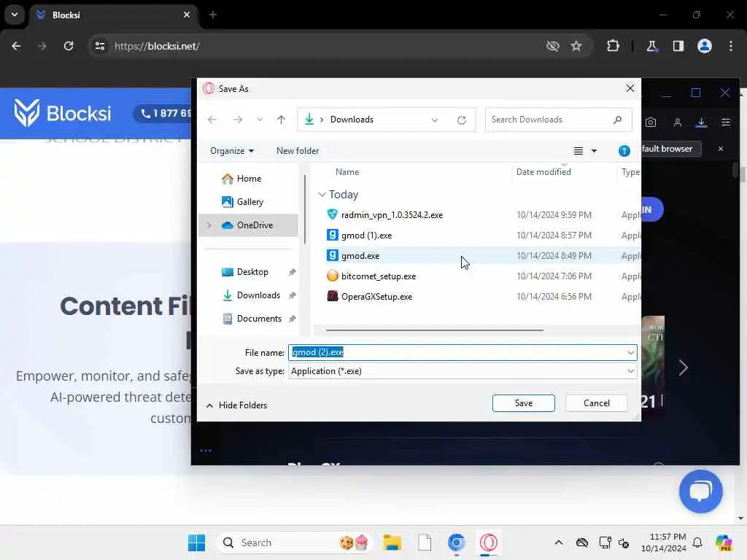This screenshot has width=747, height=560.
Task: Click the Blocksi logo
Action: coord(63,113)
